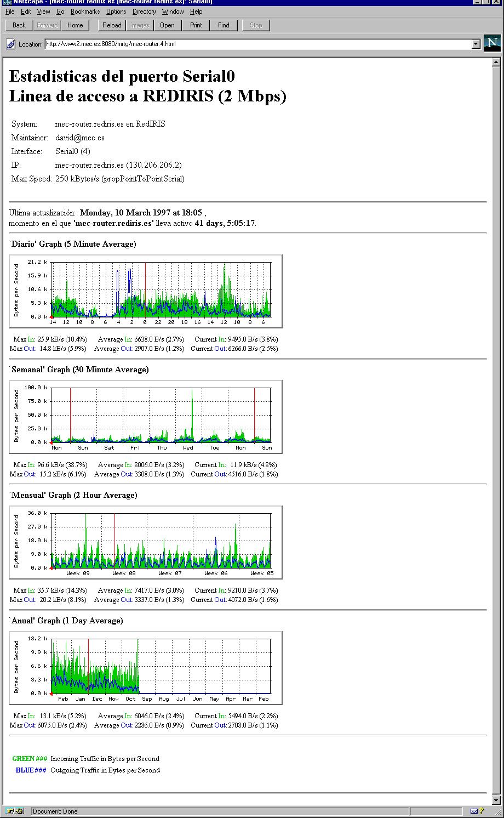Open the mail envelope icon in status bar
Image resolution: width=504 pixels, height=818 pixels.
click(475, 811)
